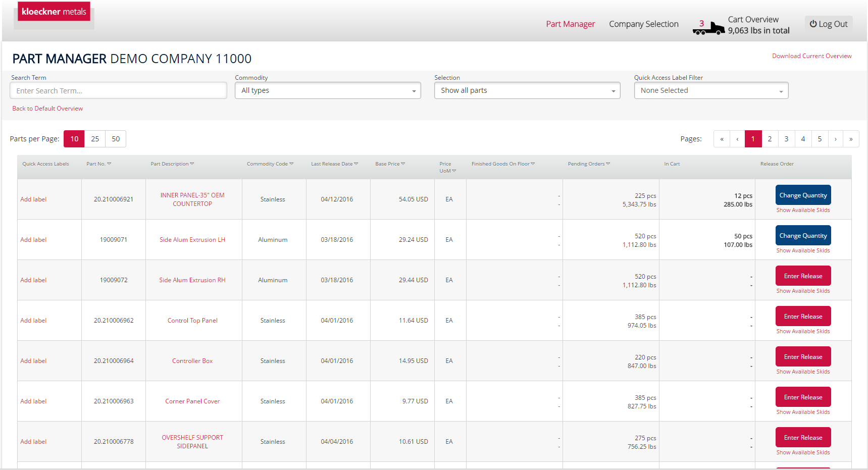This screenshot has width=868, height=470.
Task: Sort by Part Description column arrow
Action: click(192, 164)
